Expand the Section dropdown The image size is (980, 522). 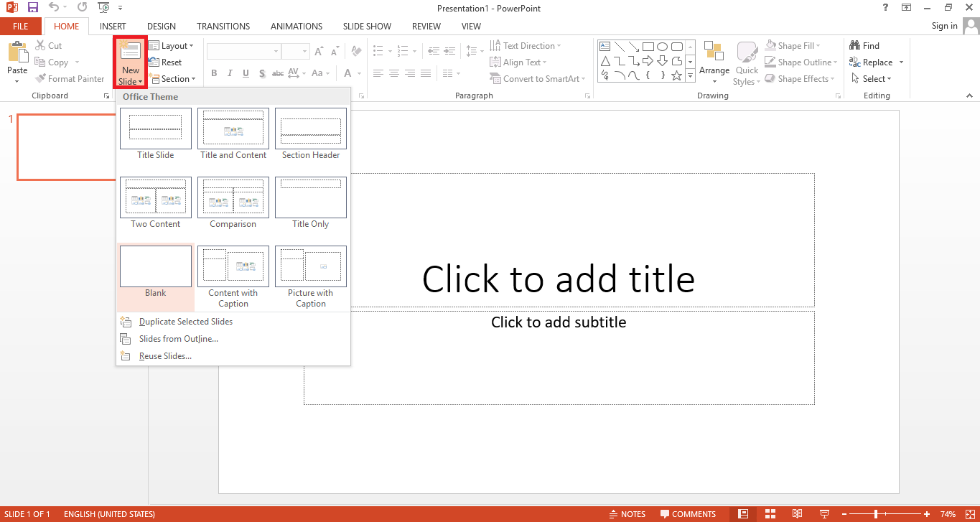(172, 79)
